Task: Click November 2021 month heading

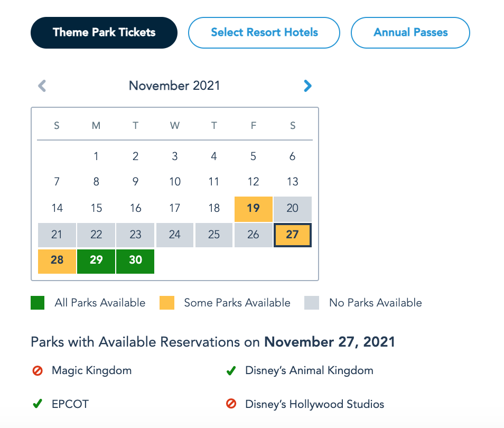Action: click(x=174, y=86)
